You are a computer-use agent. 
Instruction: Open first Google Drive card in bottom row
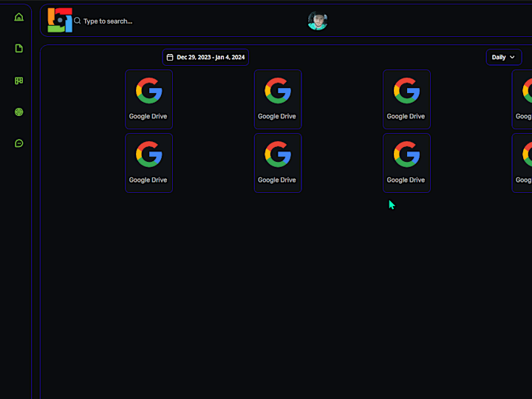tap(149, 163)
